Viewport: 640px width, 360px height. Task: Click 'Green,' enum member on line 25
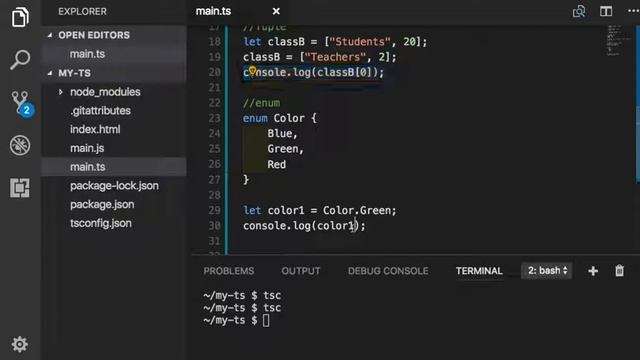pyautogui.click(x=286, y=149)
